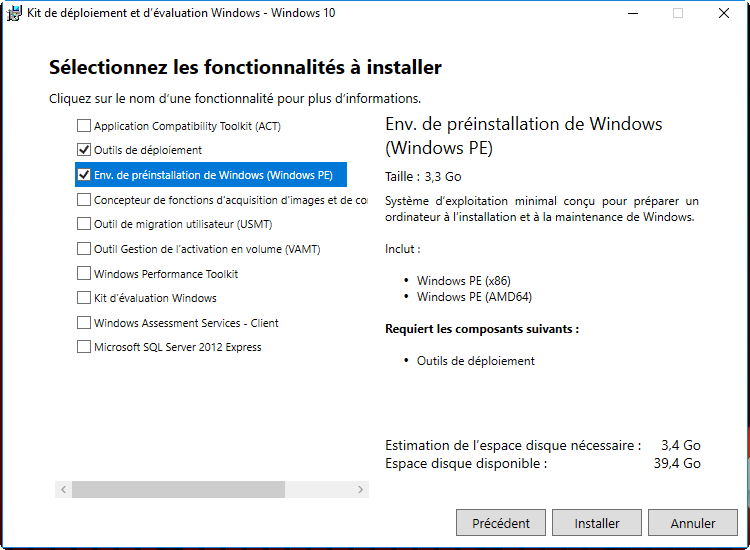Uncheck Outils de déploiement checkbox

(84, 150)
